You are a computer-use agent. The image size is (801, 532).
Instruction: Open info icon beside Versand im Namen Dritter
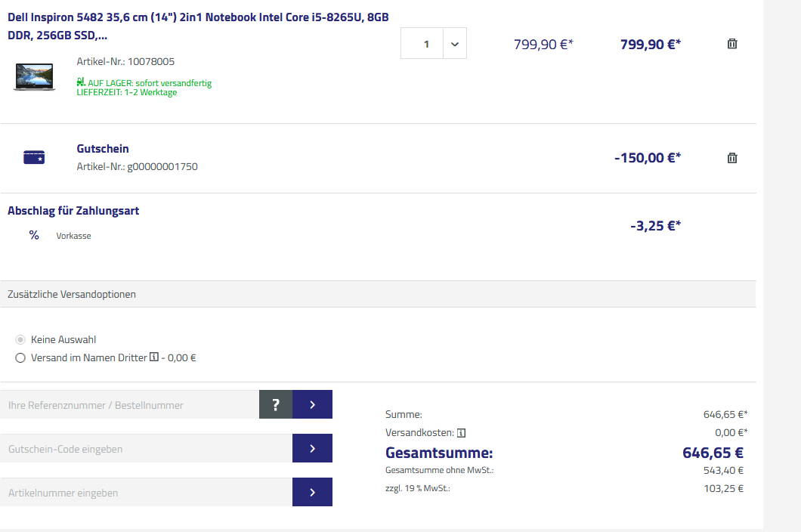click(x=154, y=357)
